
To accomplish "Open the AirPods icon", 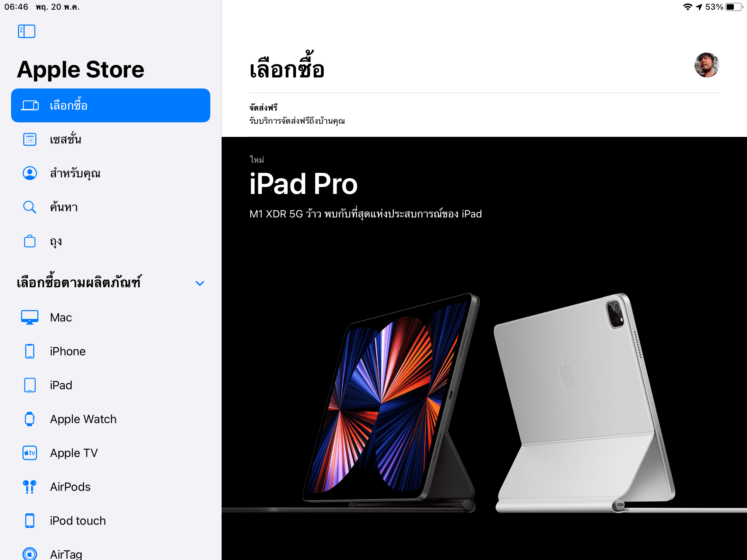I will pyautogui.click(x=30, y=486).
